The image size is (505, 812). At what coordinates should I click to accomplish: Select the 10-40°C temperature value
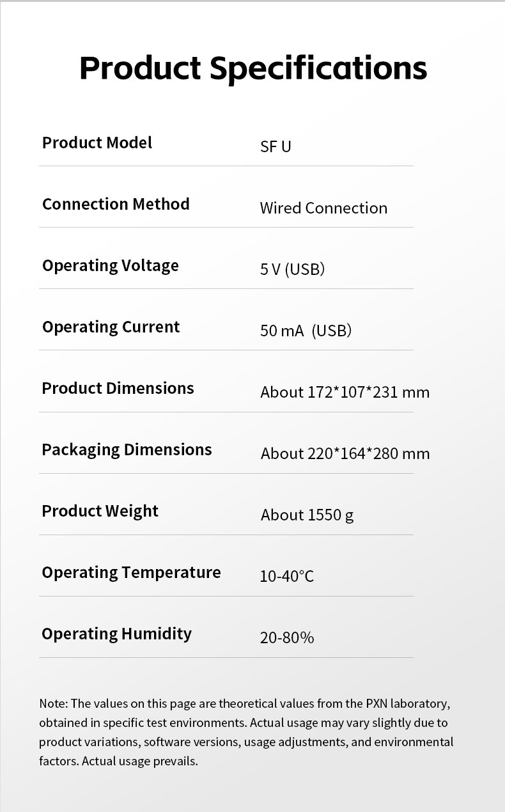(x=286, y=576)
